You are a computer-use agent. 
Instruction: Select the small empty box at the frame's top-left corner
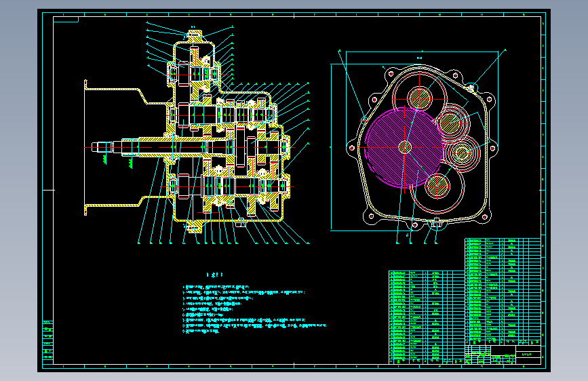point(66,20)
